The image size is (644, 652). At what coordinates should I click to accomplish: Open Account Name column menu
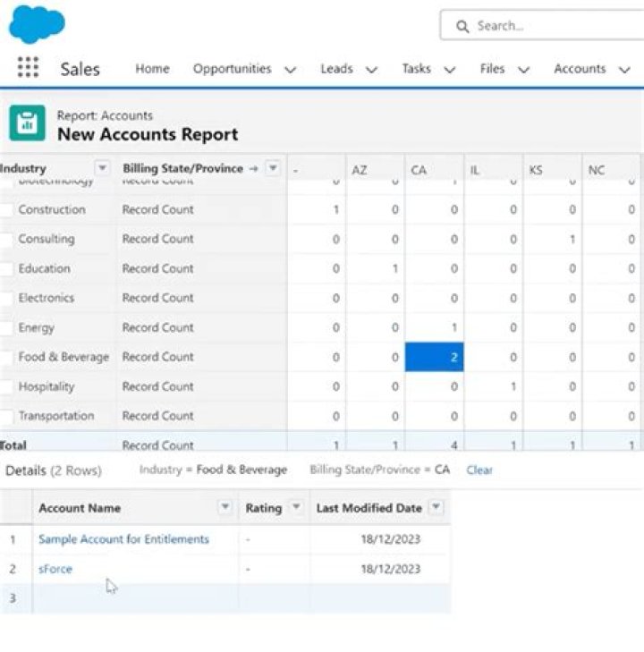point(225,508)
